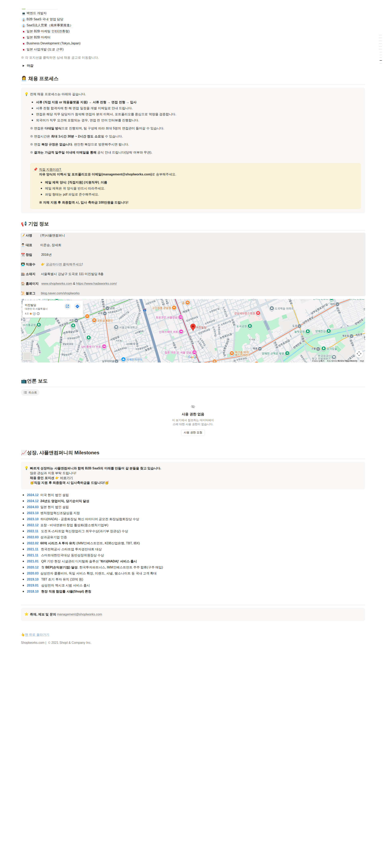Click 힐튼 가든 인 서울 강남 marker
Screen dimensions: 386x868
pos(194,352)
